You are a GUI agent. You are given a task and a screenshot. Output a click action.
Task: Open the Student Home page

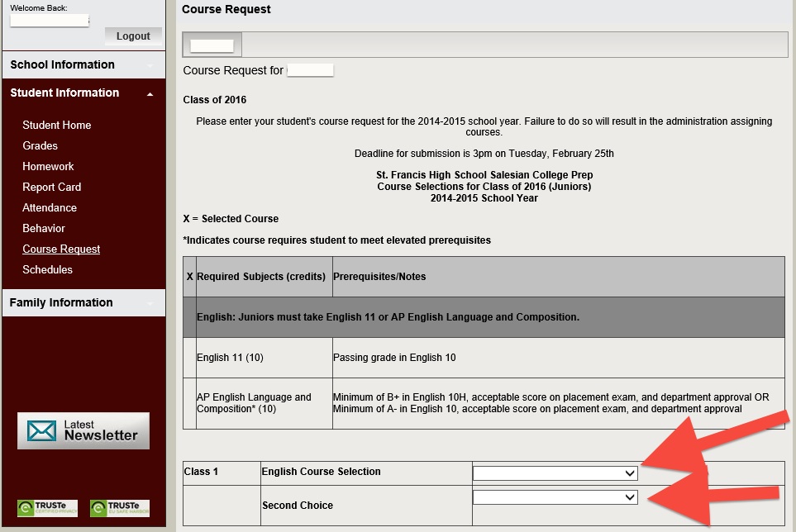(x=57, y=126)
